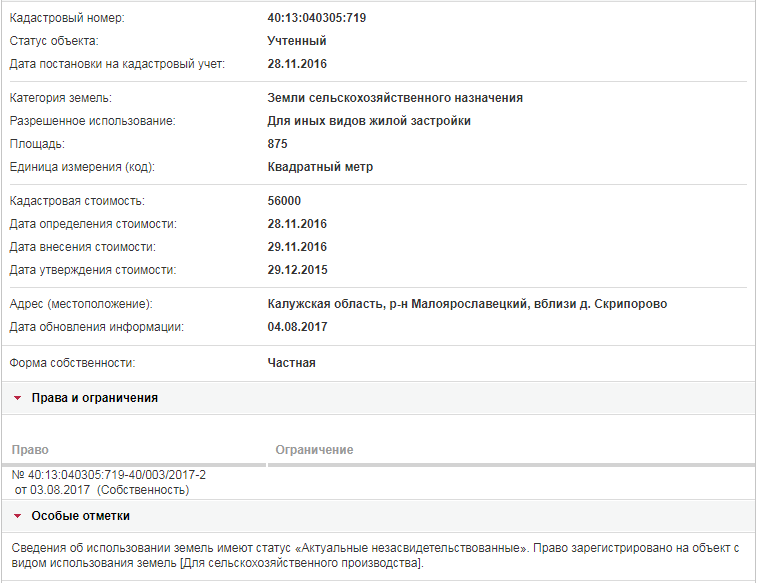This screenshot has height=583, width=757.
Task: Click the Калужская область address text
Action: pos(467,304)
